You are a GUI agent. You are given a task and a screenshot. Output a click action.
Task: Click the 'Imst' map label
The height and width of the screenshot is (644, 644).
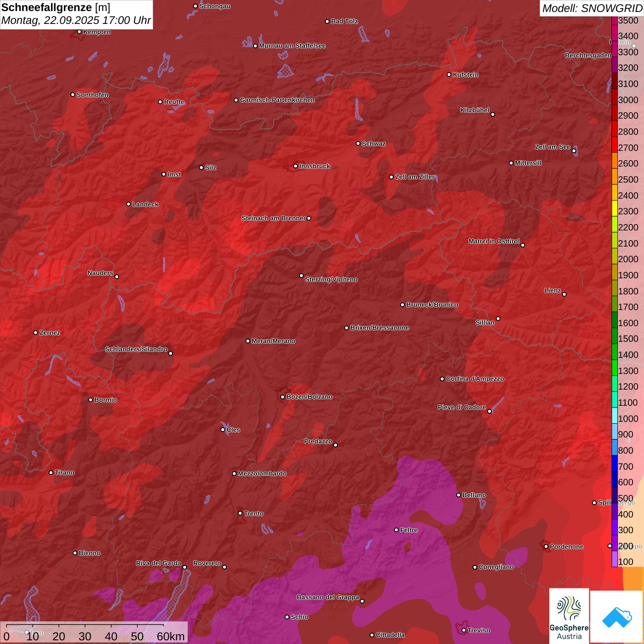[x=174, y=175]
